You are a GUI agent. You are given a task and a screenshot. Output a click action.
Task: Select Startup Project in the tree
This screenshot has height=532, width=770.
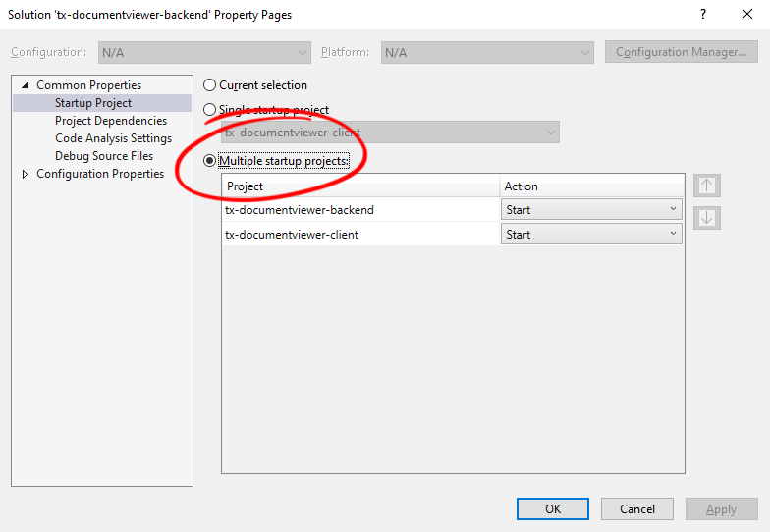93,103
